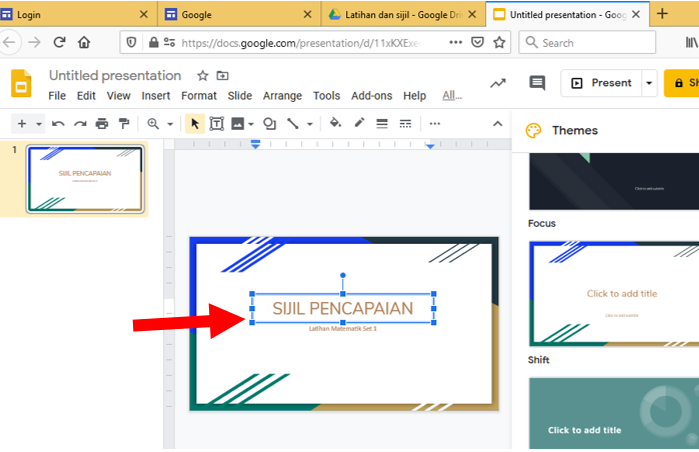Select the Paint format tool
Viewport: 699px width, 452px height.
click(124, 124)
